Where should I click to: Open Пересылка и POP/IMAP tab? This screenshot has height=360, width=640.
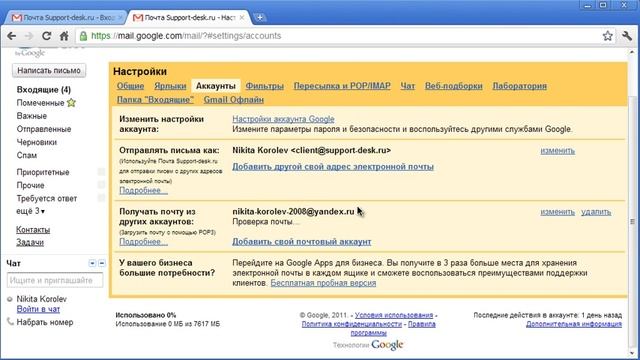[x=342, y=86]
